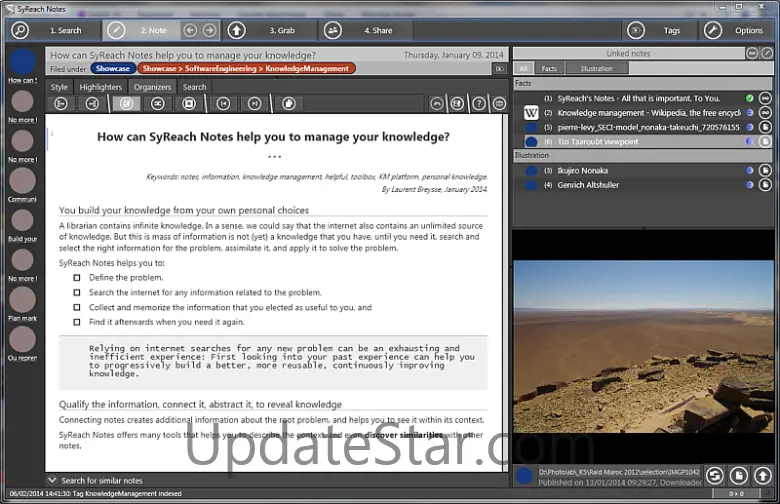Open the Organizers tab
Viewport: 780px width, 504px height.
[153, 87]
